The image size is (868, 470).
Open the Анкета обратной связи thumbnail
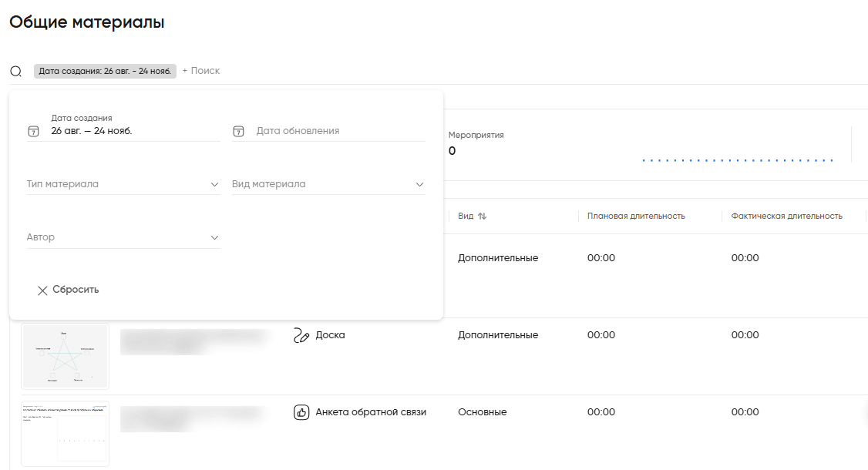66,433
